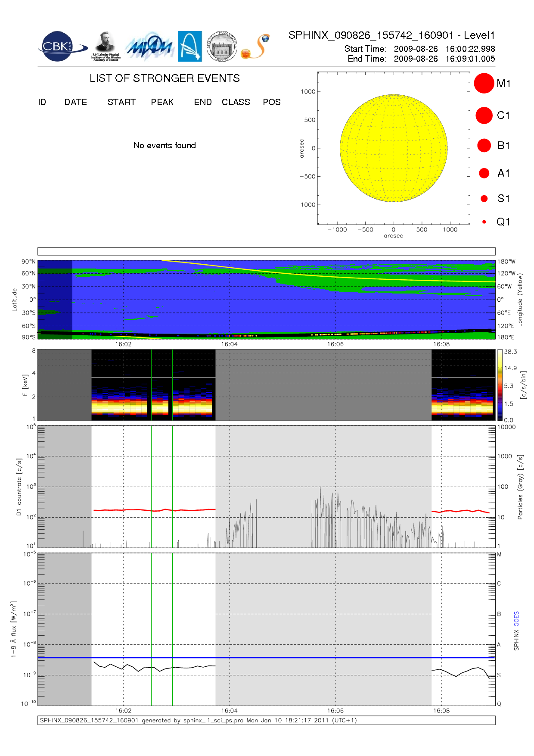Click the blue square comet arc logo
The image size is (534, 756).
tap(190, 46)
